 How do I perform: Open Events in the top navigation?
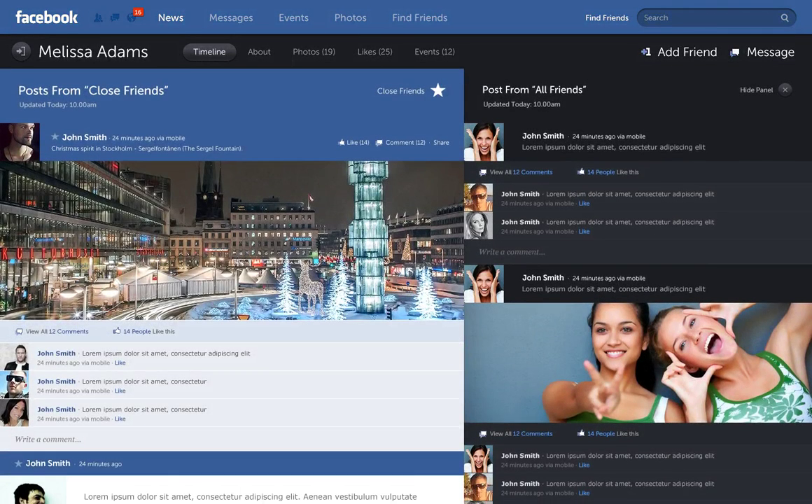[293, 17]
